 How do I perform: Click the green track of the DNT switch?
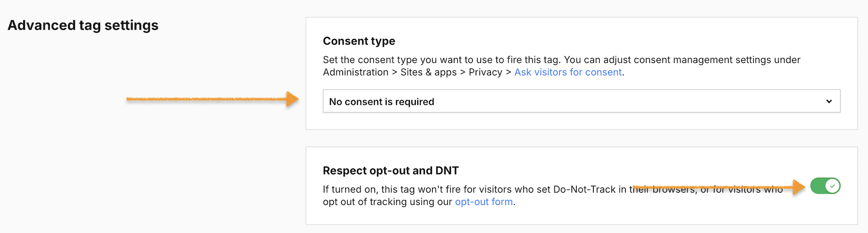(818, 186)
